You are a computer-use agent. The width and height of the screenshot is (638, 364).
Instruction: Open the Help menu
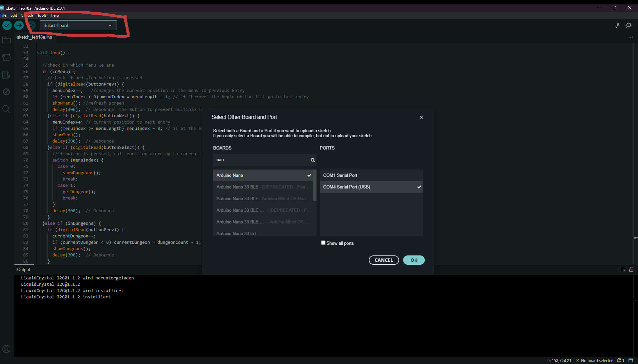pyautogui.click(x=55, y=15)
